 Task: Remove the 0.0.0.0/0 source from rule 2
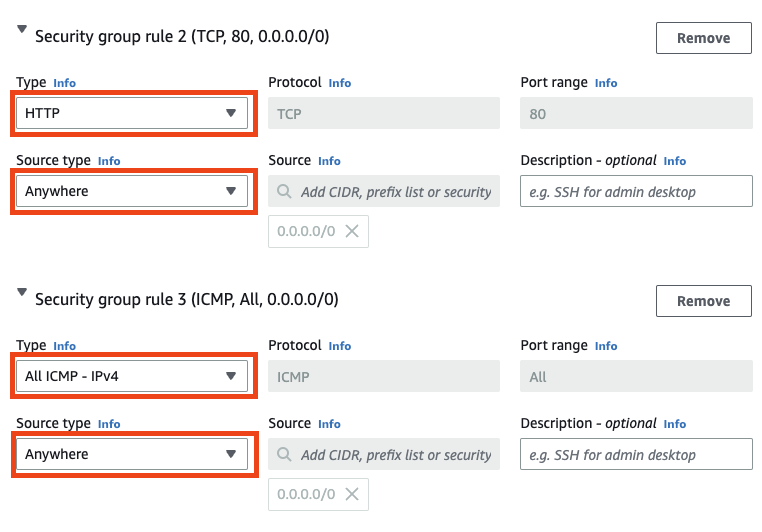352,231
